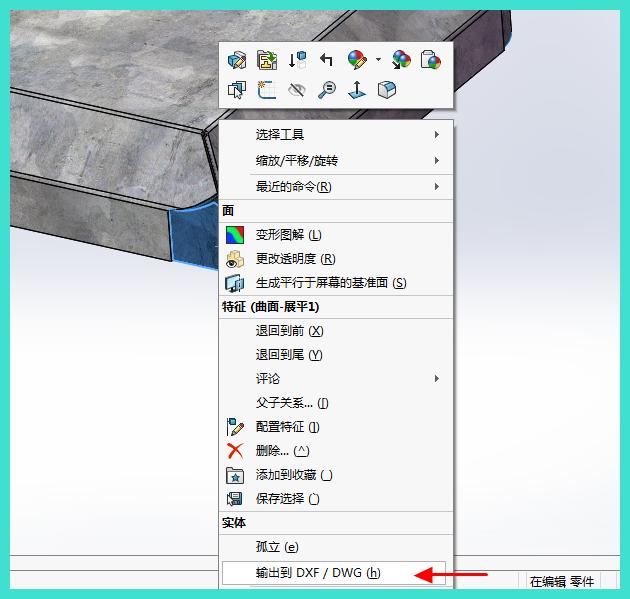Click the 配置特征 flag-and-pencil icon
This screenshot has height=599, width=630.
pos(235,427)
